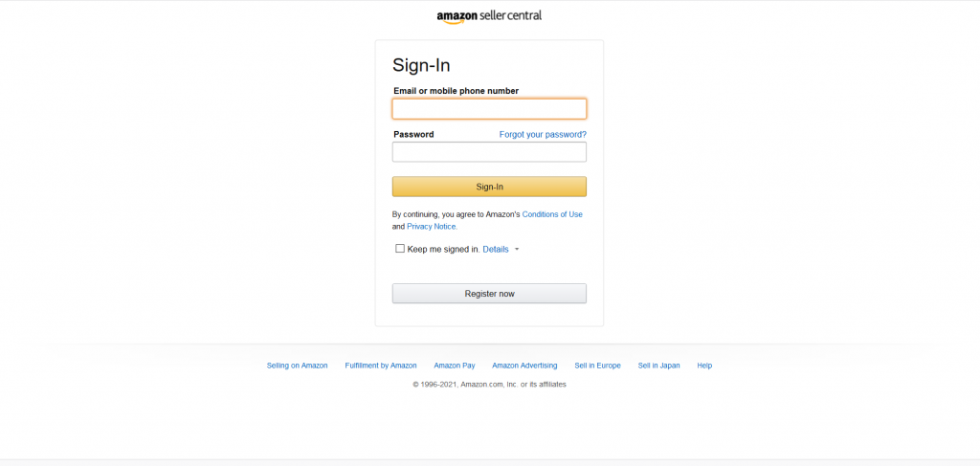The width and height of the screenshot is (980, 466).
Task: Click the Register now button
Action: pos(489,294)
